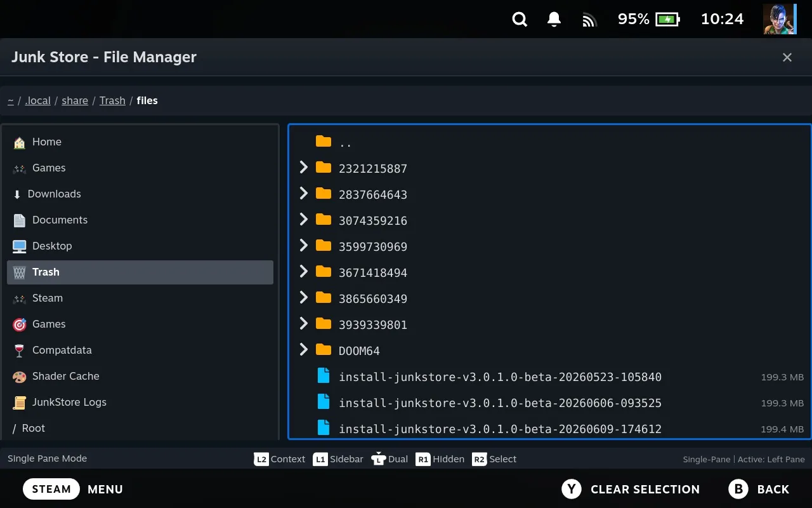Click folder icon of 2321215887
The image size is (812, 508).
(324, 168)
